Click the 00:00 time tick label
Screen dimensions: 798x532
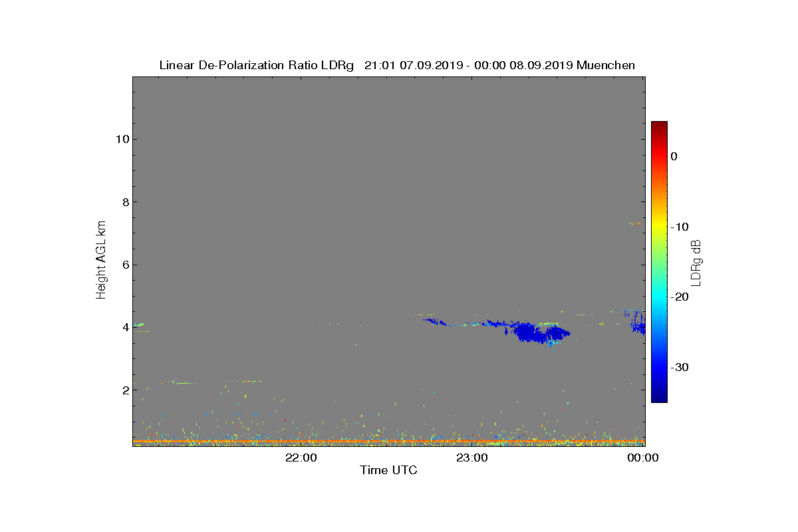[643, 458]
